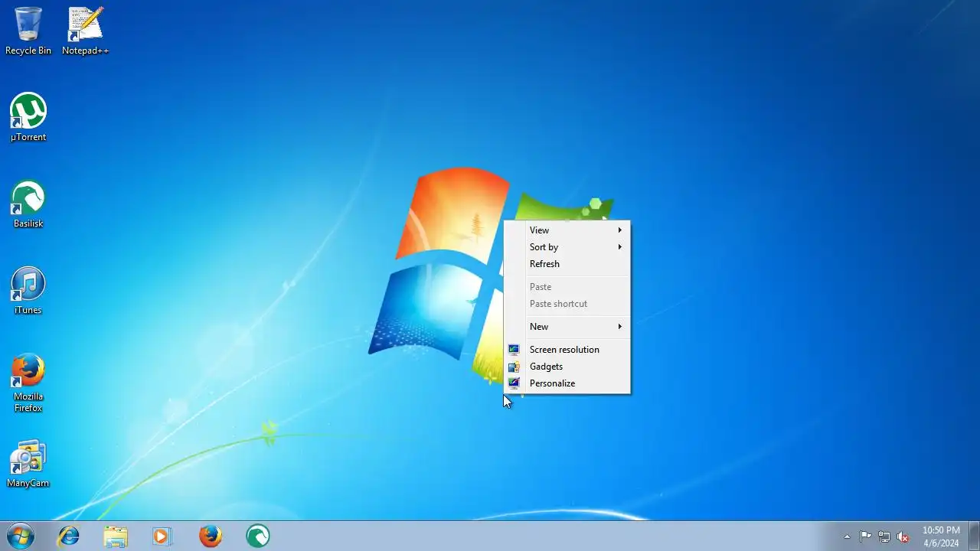Expand the View submenu
This screenshot has width=980, height=551.
point(567,230)
